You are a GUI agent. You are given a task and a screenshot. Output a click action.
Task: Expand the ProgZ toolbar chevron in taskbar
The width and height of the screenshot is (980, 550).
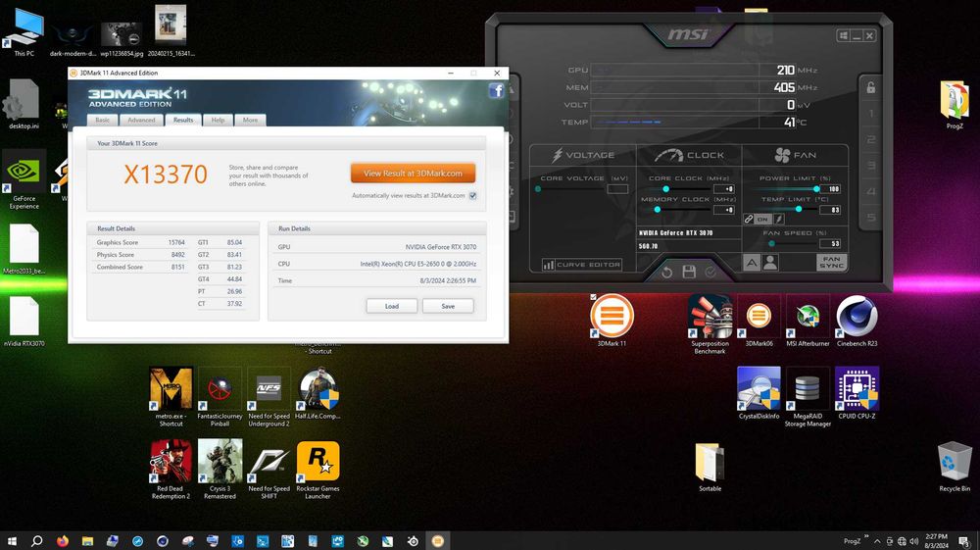click(x=867, y=537)
